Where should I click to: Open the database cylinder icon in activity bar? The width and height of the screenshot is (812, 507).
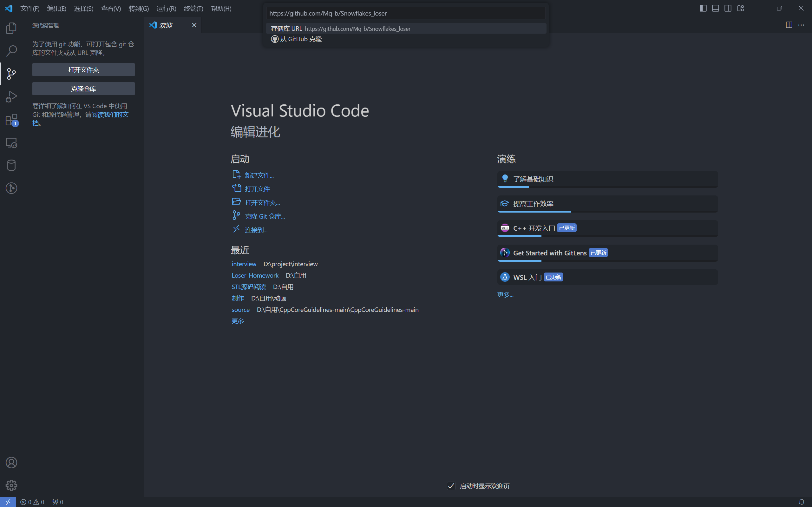click(x=11, y=165)
